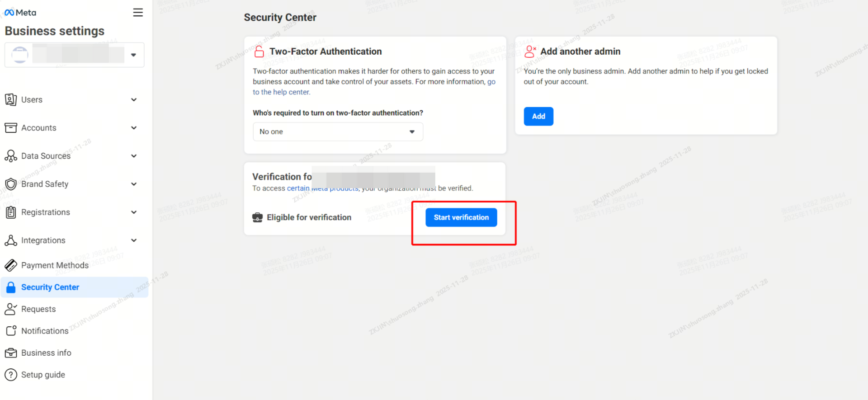Open the two-factor requirement dropdown
The width and height of the screenshot is (868, 400).
tap(338, 132)
